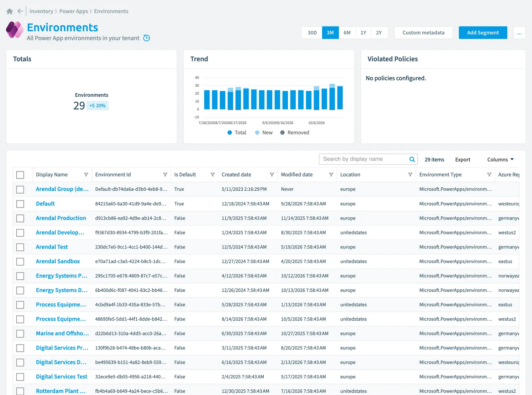Open Display Name column filter

(86, 175)
